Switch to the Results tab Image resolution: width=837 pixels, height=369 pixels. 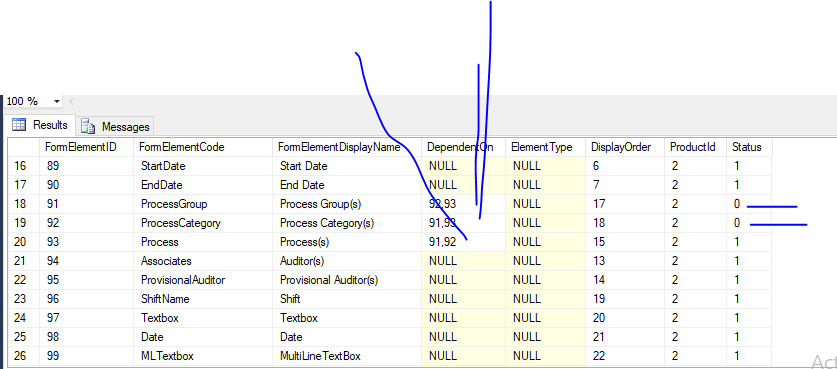40,125
